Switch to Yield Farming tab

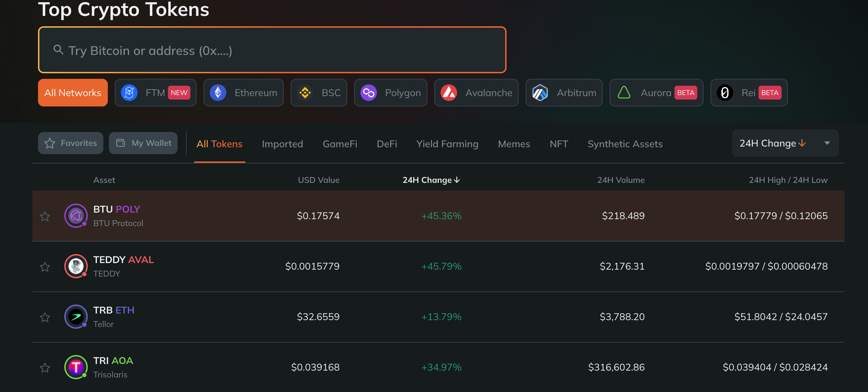pyautogui.click(x=447, y=144)
